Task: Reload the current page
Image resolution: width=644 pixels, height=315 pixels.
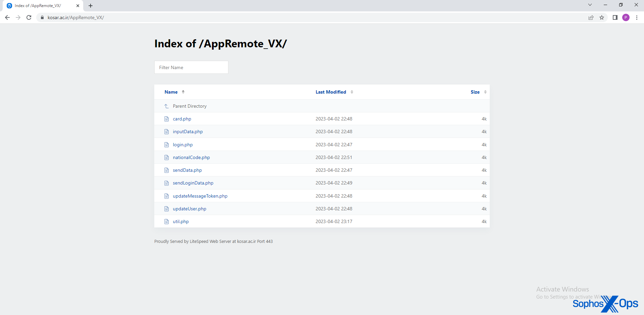Action: [x=29, y=17]
